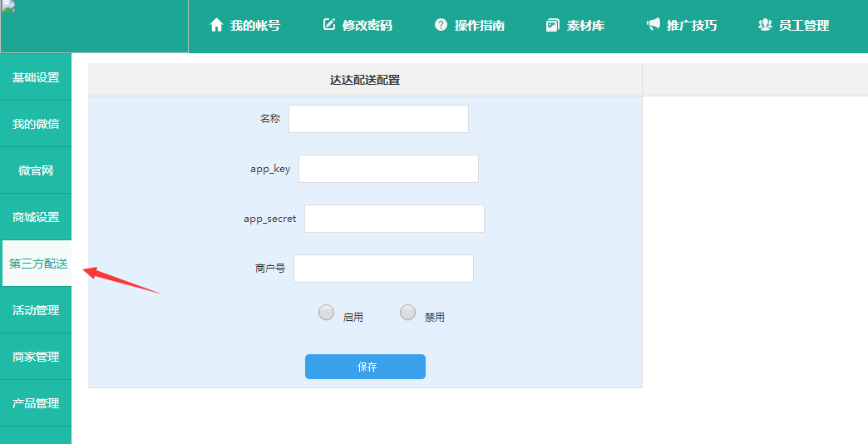This screenshot has height=444, width=868.
Task: Select 第三方配送 in the sidebar
Action: [37, 264]
